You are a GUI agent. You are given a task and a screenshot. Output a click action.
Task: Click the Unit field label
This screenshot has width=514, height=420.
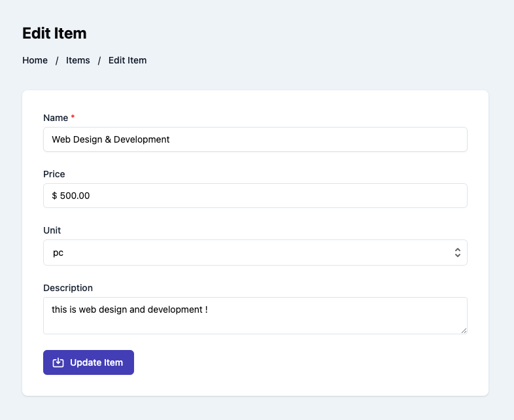click(x=52, y=230)
